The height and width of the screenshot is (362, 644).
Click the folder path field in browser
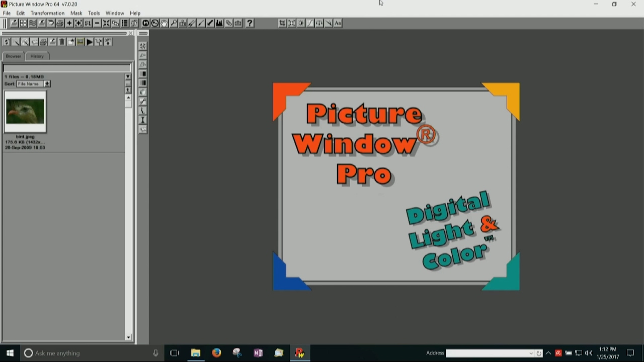tap(66, 68)
